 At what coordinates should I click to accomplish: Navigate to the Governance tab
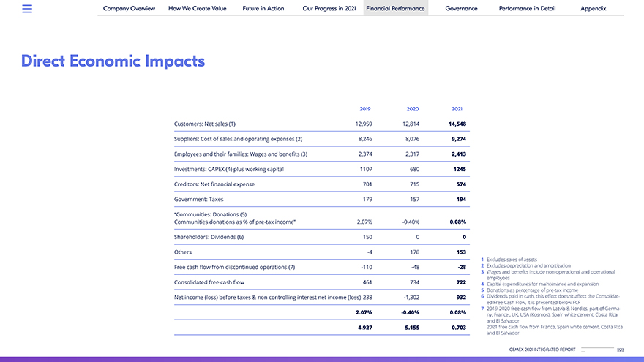click(x=461, y=8)
